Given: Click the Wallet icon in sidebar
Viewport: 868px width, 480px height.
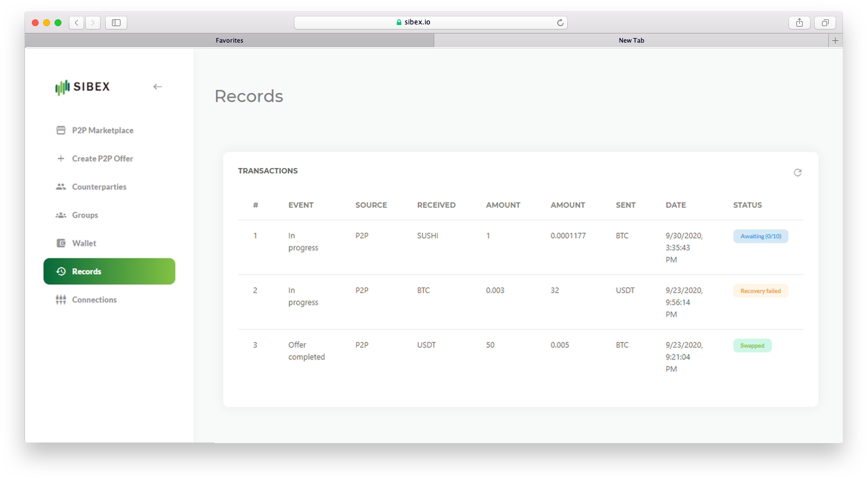Looking at the screenshot, I should 61,243.
